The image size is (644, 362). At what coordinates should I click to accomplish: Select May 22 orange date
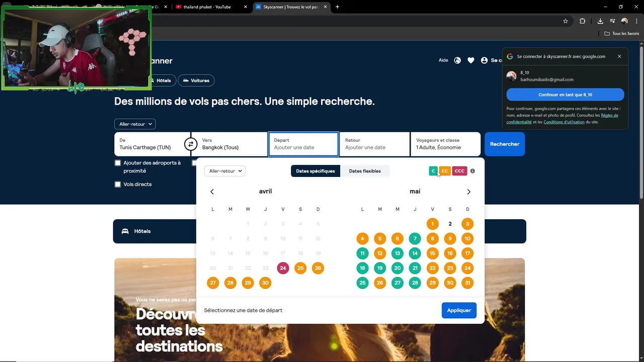click(432, 268)
